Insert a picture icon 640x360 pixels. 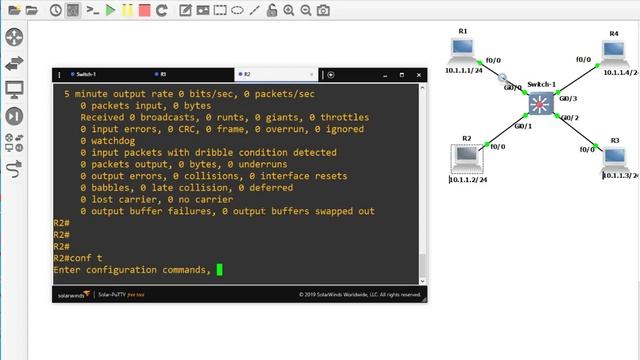tap(203, 10)
